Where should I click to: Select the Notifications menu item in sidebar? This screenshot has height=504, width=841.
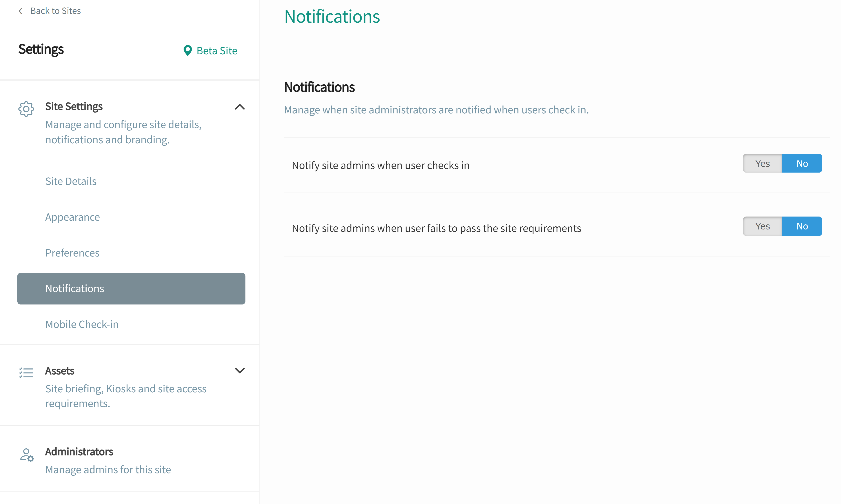[x=131, y=289]
